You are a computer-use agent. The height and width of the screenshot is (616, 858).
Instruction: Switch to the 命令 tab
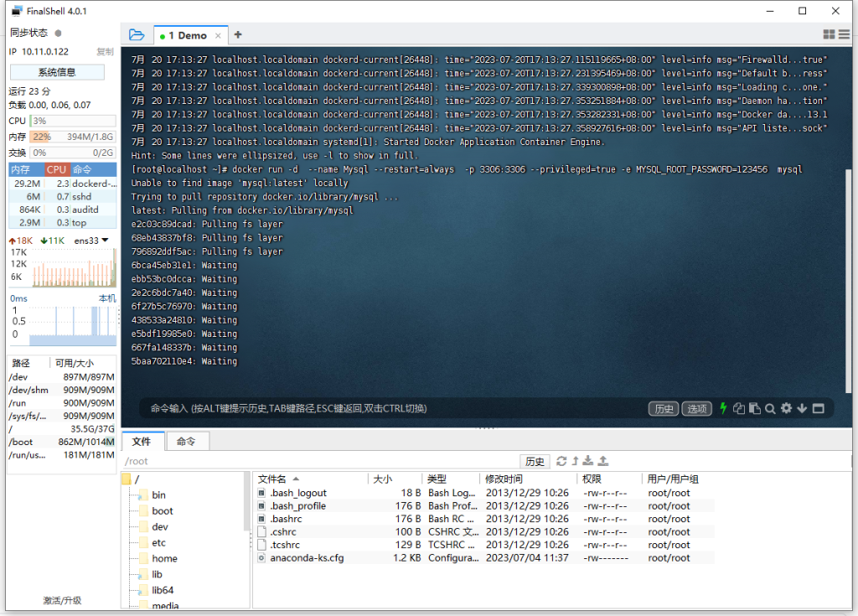(x=186, y=442)
